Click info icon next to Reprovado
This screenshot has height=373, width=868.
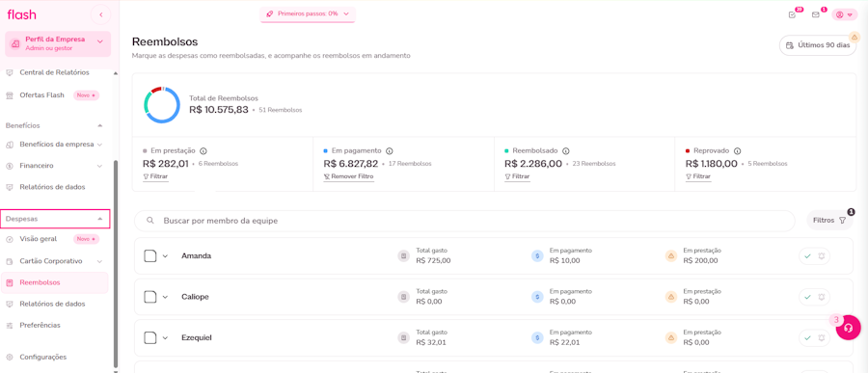738,150
